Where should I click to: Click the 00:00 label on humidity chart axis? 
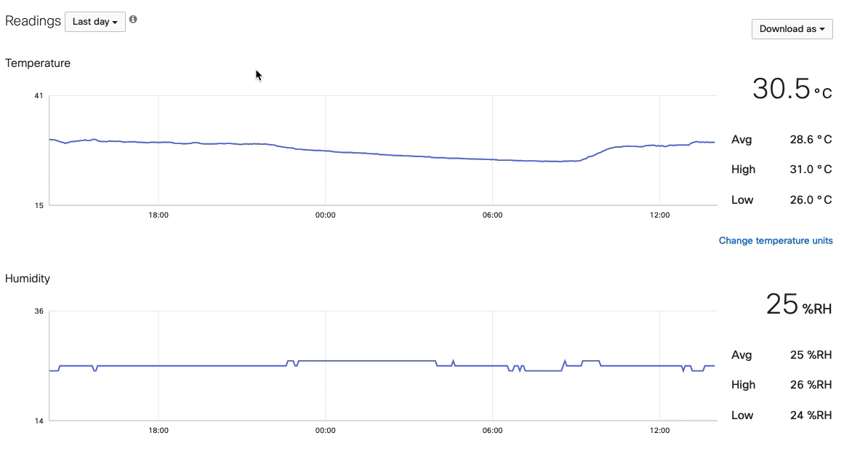click(325, 431)
